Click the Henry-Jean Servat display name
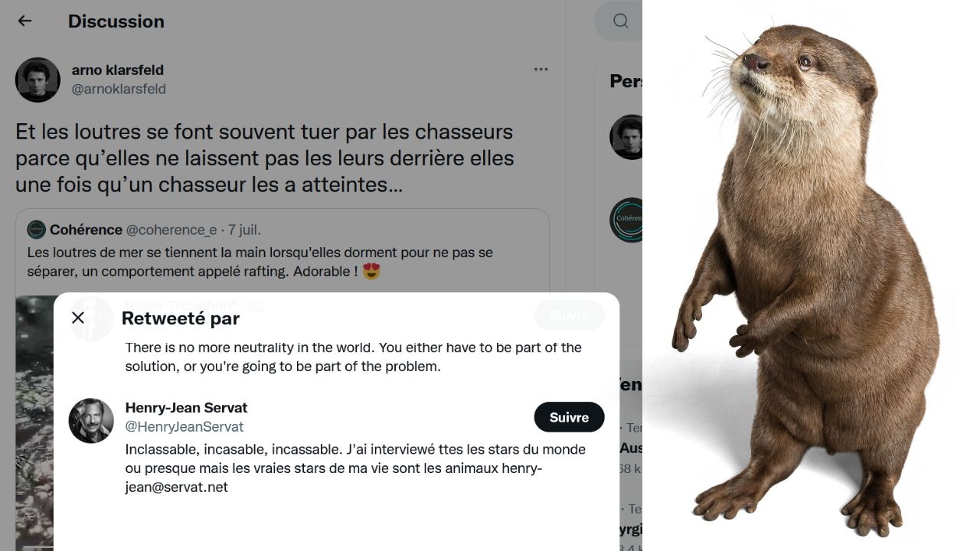The width and height of the screenshot is (980, 551). (x=186, y=408)
